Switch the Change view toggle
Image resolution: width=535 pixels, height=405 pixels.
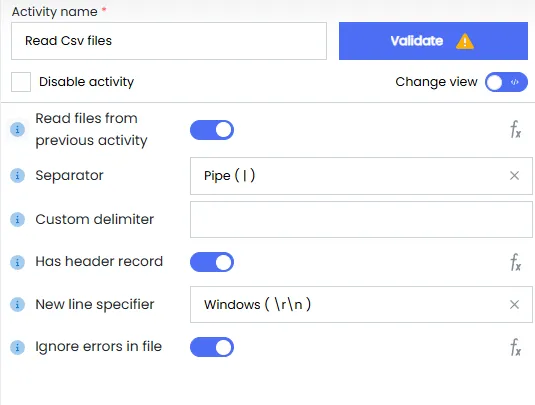[x=506, y=82]
